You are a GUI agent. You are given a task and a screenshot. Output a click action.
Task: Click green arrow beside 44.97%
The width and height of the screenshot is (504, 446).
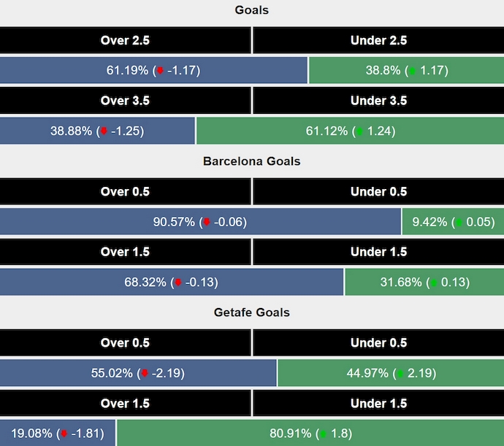(x=400, y=374)
